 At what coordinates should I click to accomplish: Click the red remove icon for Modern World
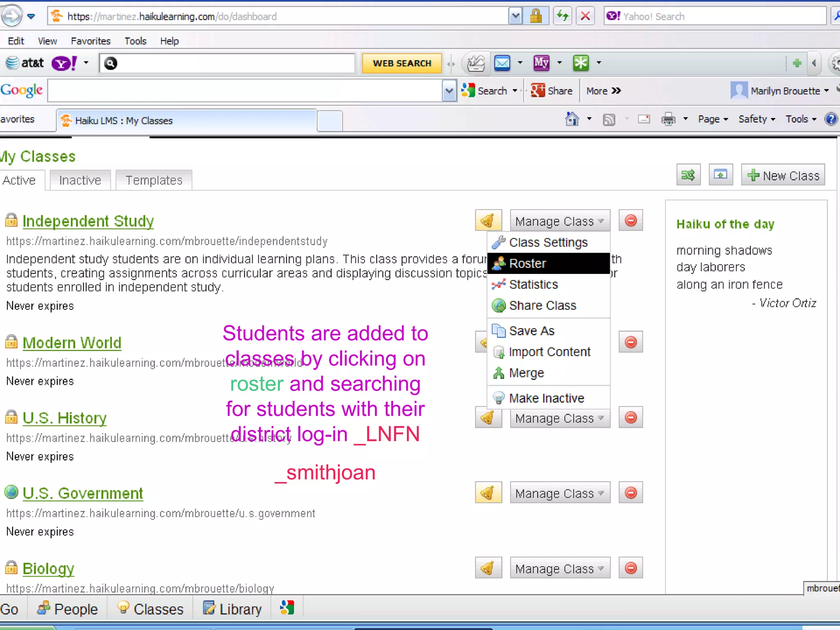point(630,342)
